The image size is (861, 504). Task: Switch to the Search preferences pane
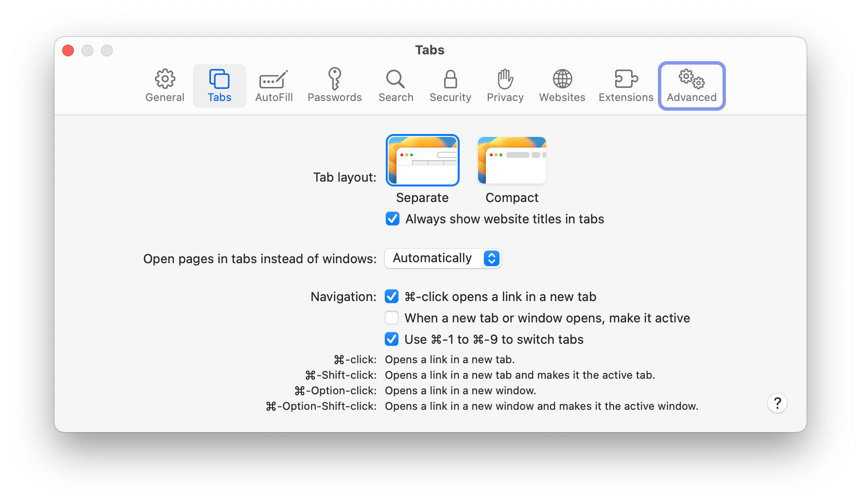pyautogui.click(x=396, y=86)
